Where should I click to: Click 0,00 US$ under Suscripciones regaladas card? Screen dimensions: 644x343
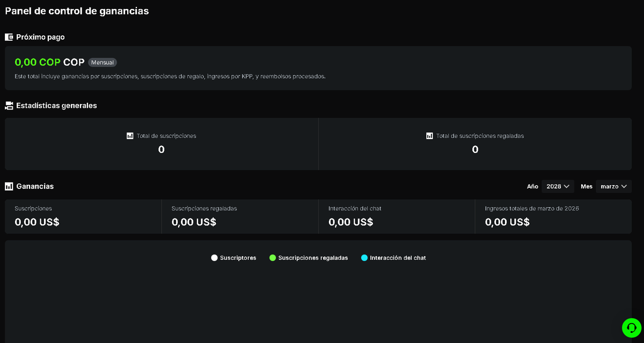tap(194, 222)
